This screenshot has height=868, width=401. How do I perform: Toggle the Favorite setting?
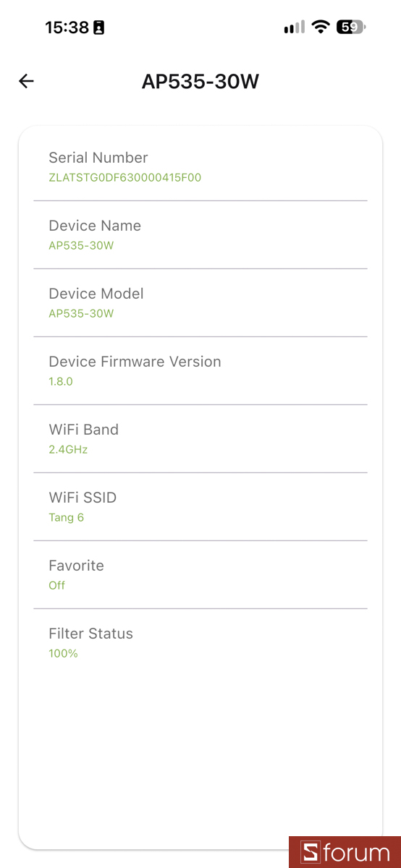point(200,575)
